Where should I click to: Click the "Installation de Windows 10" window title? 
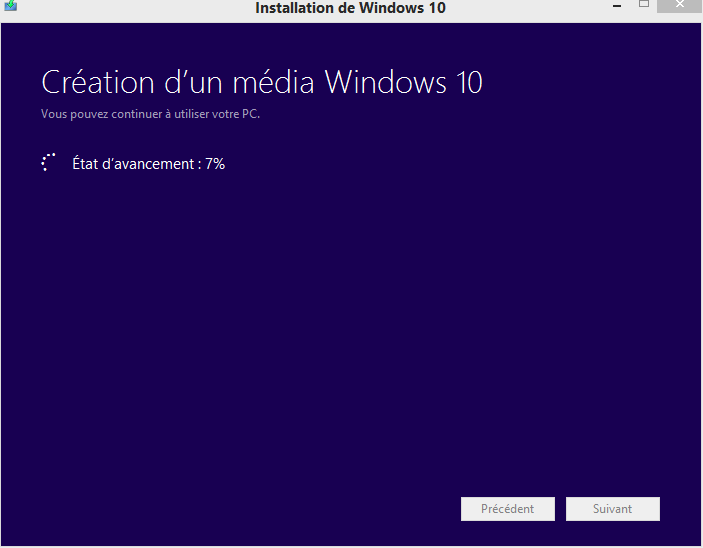[350, 8]
